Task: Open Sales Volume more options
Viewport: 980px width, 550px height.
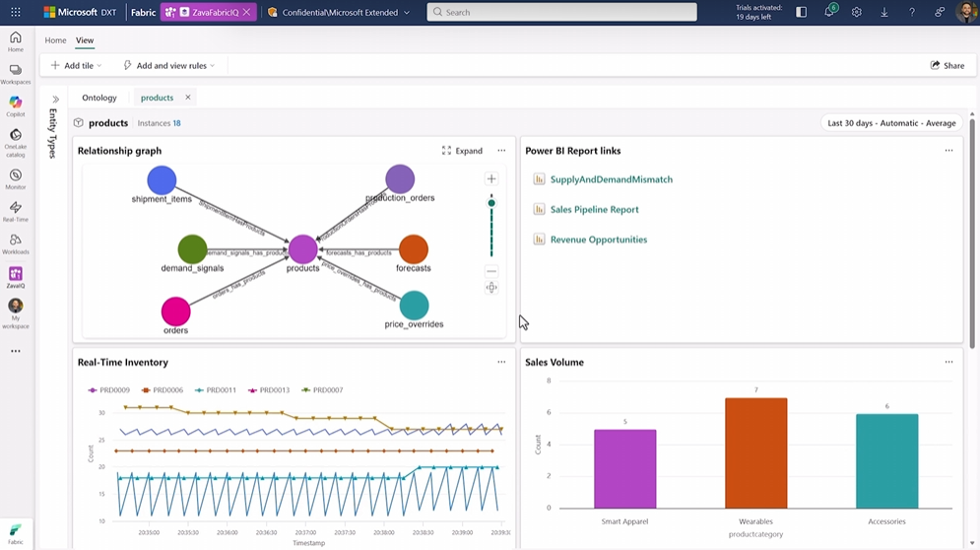Action: click(x=948, y=362)
